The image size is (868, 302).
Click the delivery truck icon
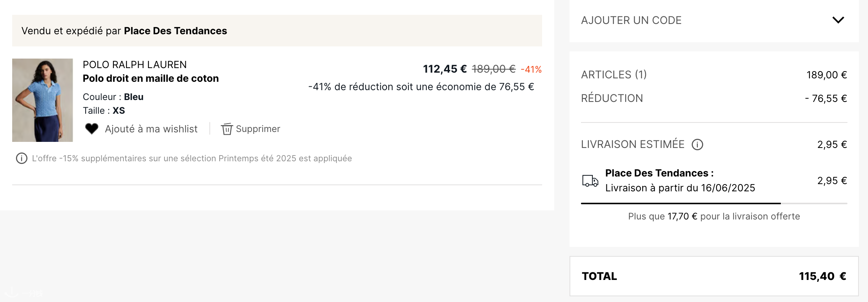click(x=590, y=181)
